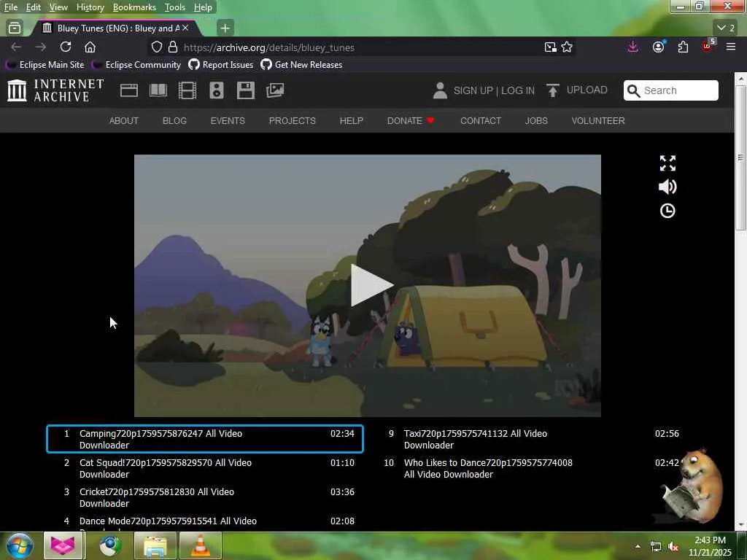Open the File menu
The image size is (747, 560).
click(11, 7)
